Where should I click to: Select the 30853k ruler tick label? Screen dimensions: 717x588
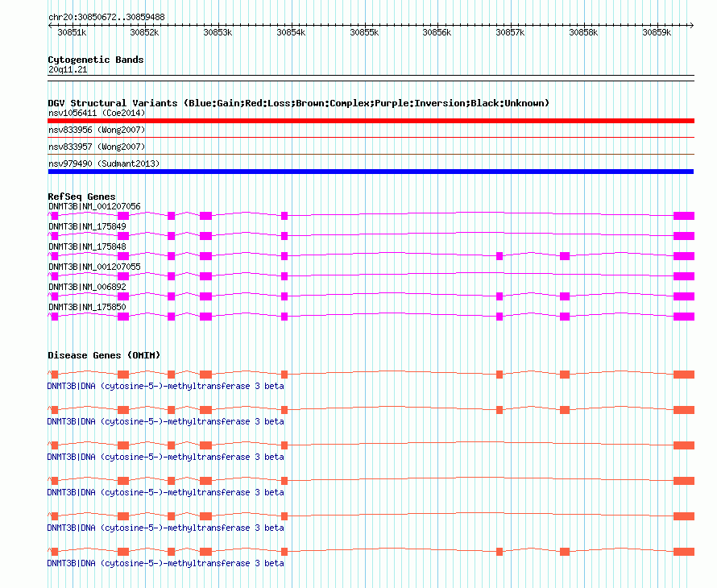point(218,32)
